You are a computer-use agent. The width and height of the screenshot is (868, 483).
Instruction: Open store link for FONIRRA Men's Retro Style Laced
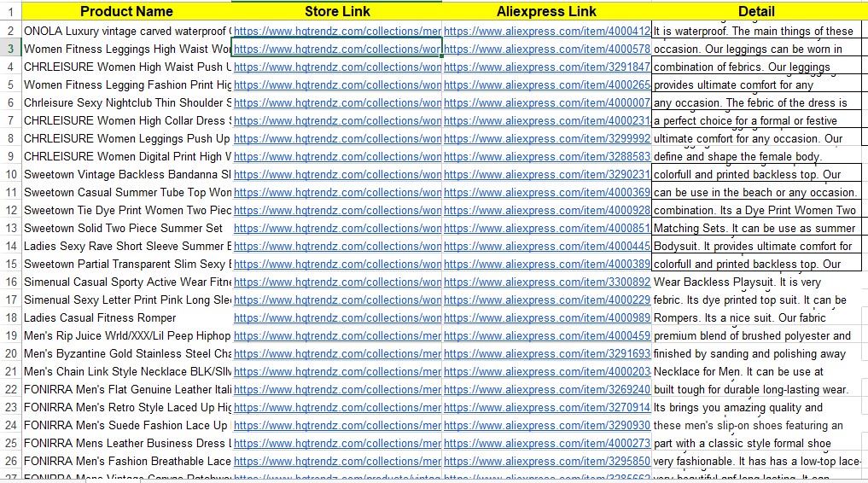pos(337,407)
